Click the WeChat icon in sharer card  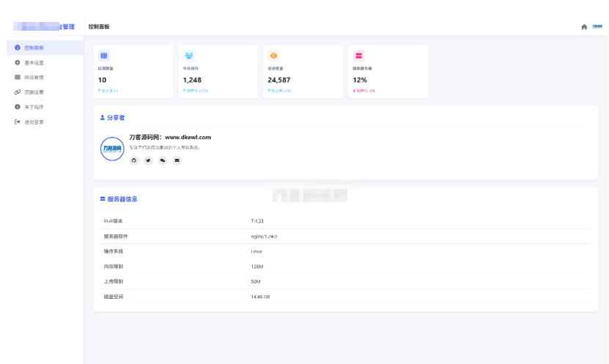[163, 160]
